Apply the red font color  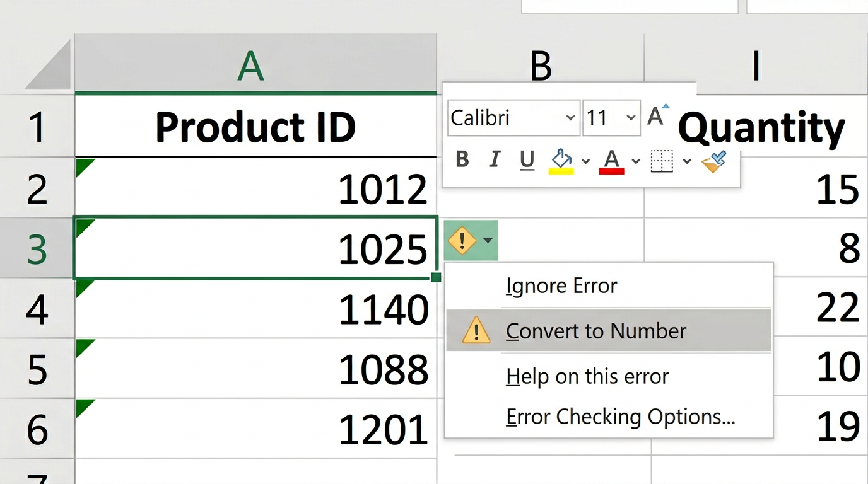pos(611,161)
